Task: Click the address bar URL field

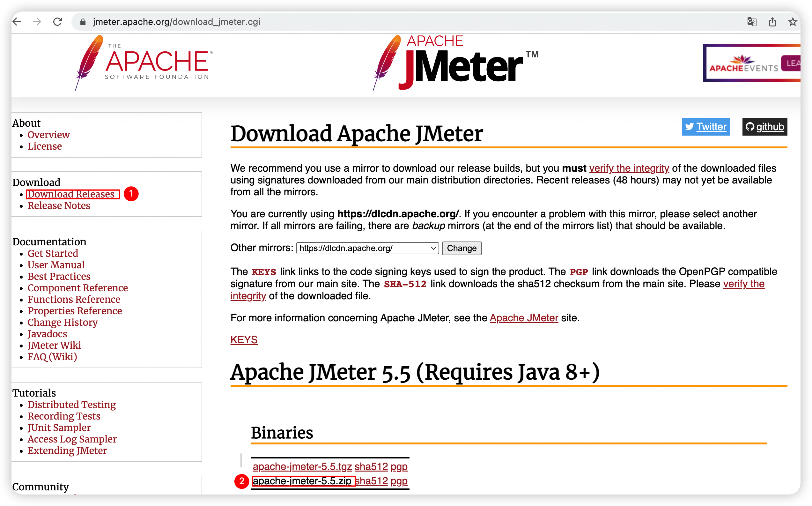Action: (x=234, y=22)
